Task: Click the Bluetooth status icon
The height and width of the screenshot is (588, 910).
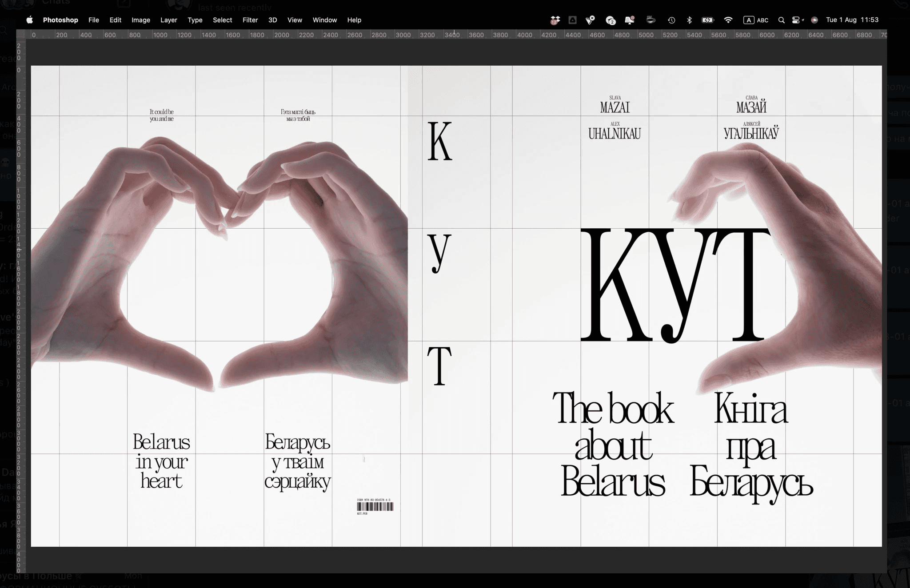Action: (x=689, y=20)
